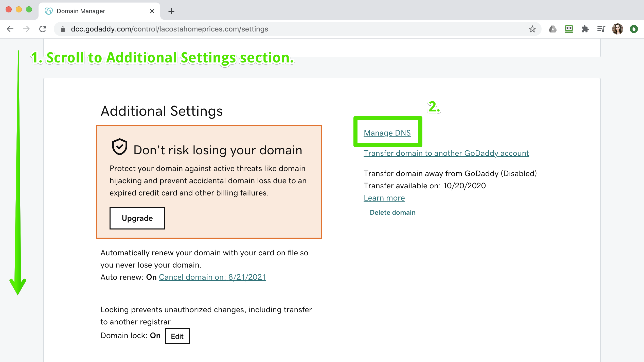Viewport: 644px width, 362px height.
Task: Click the lock icon in address bar
Action: (63, 29)
